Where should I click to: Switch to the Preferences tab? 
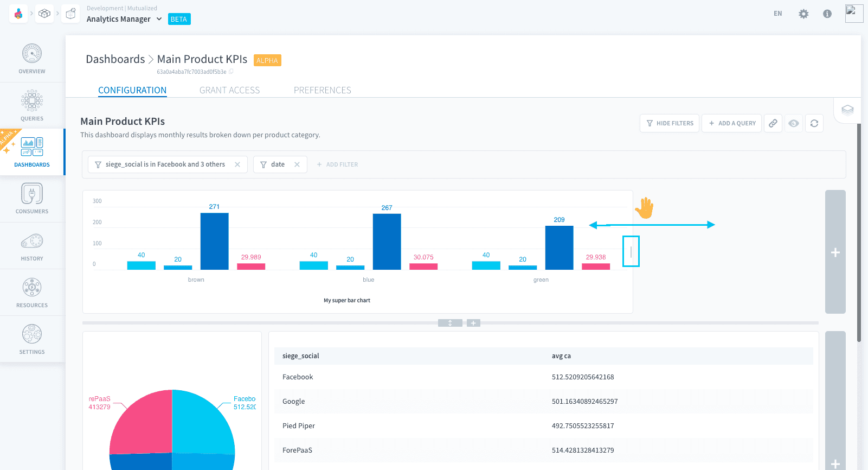point(323,90)
